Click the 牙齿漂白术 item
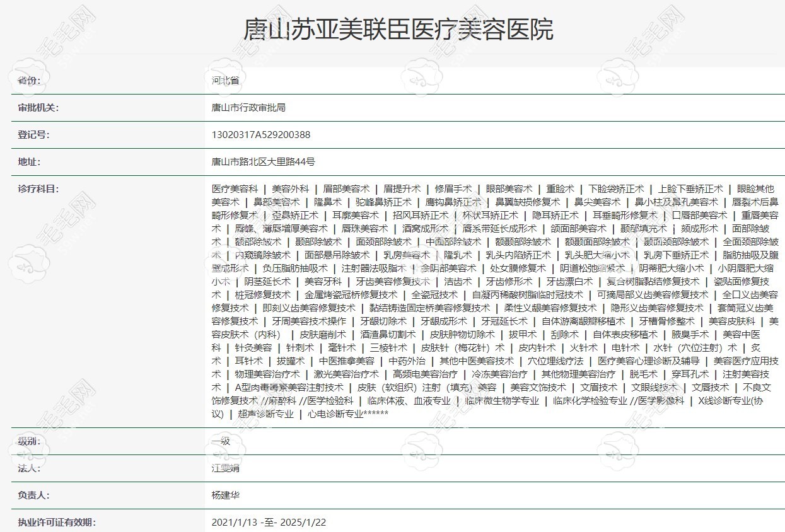 (569, 282)
